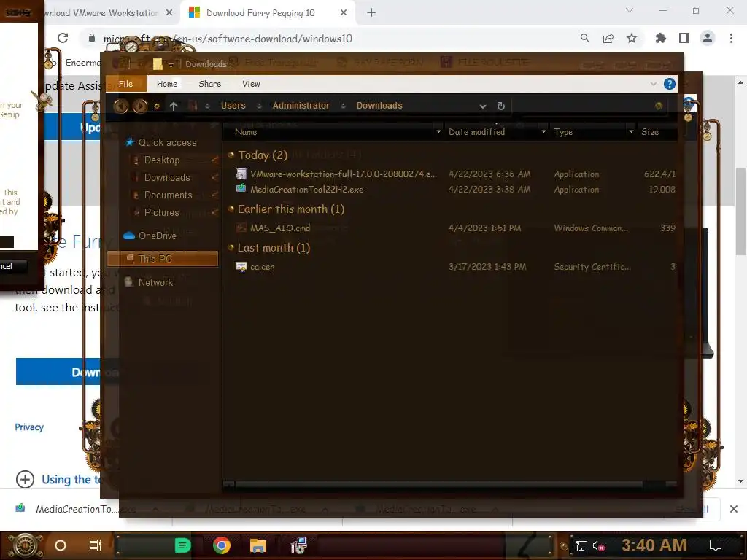Open a new Chrome tab
747x560 pixels.
(x=371, y=13)
